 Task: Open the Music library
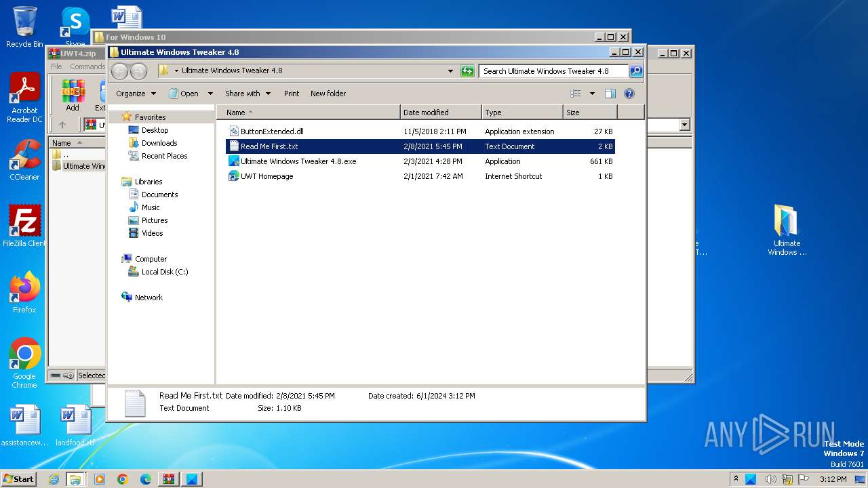point(151,207)
